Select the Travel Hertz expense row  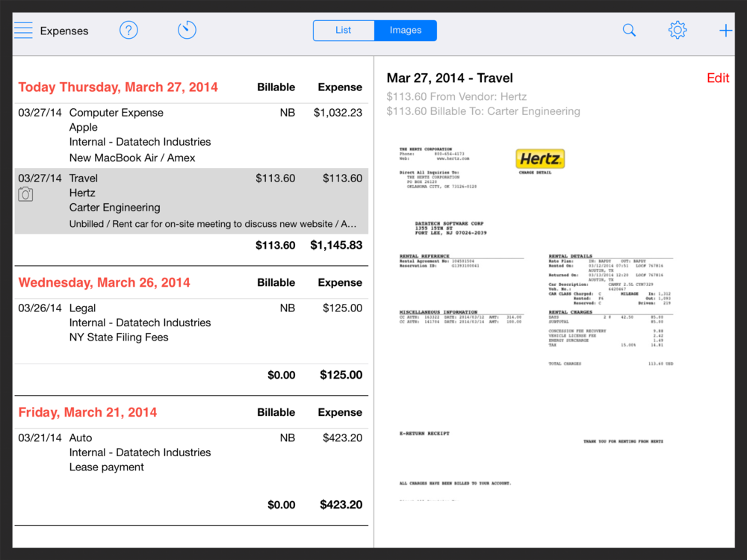191,201
